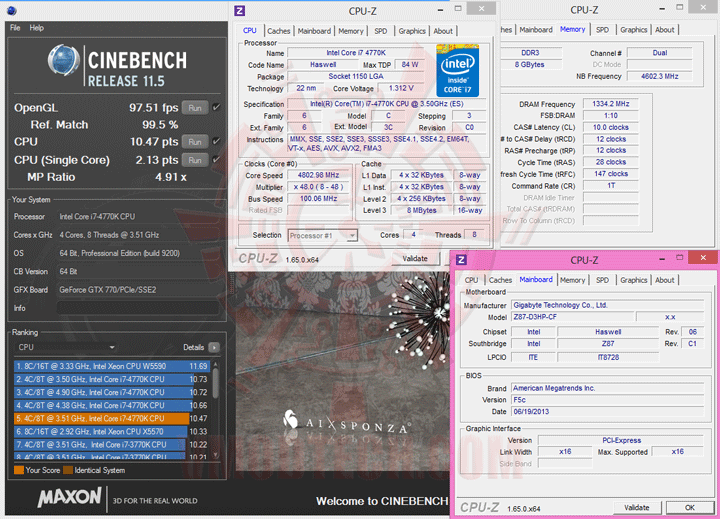720x519 pixels.
Task: Click GFX Board GeForce GTX 770 field
Action: 138,290
